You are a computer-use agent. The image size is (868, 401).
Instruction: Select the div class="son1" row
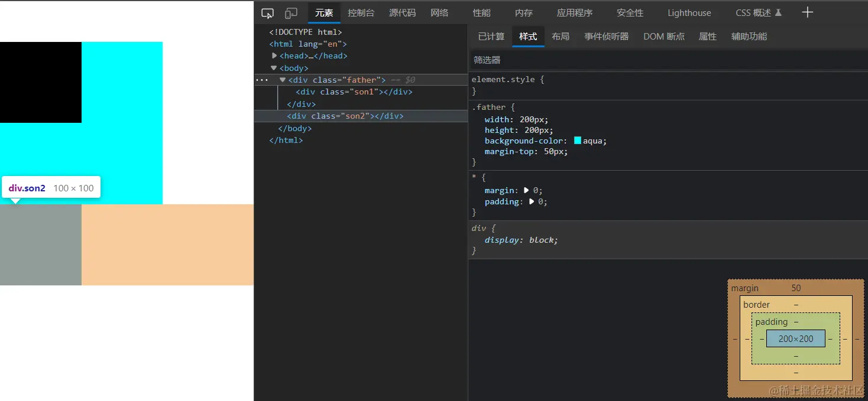[361, 92]
